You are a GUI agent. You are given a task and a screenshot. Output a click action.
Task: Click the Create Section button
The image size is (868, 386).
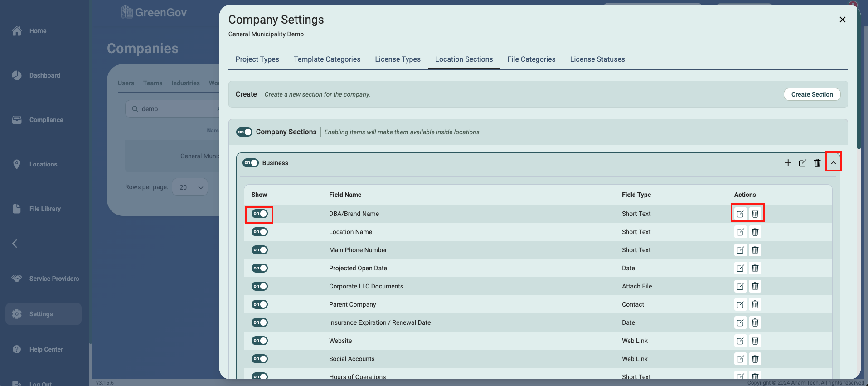[x=812, y=94]
